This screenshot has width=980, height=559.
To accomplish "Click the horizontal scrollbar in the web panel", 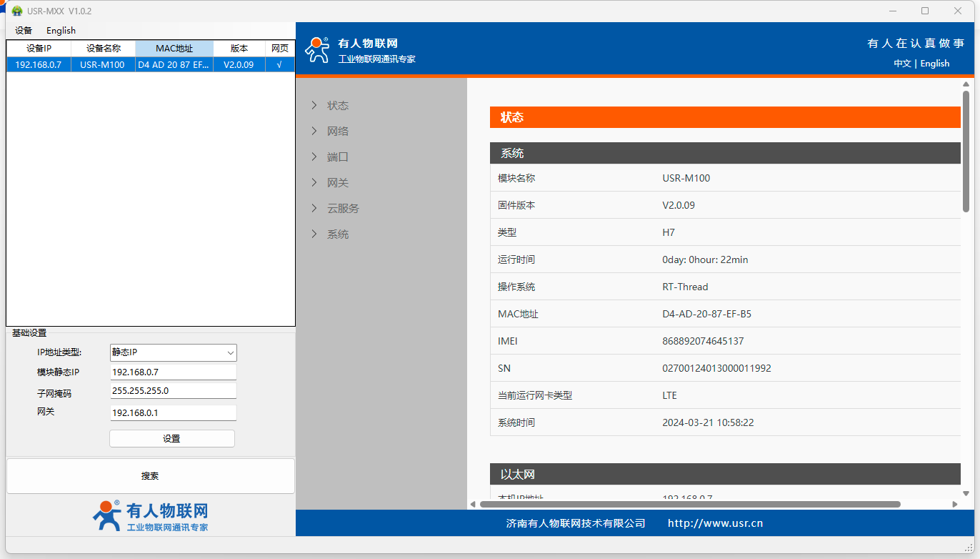I will pyautogui.click(x=689, y=504).
